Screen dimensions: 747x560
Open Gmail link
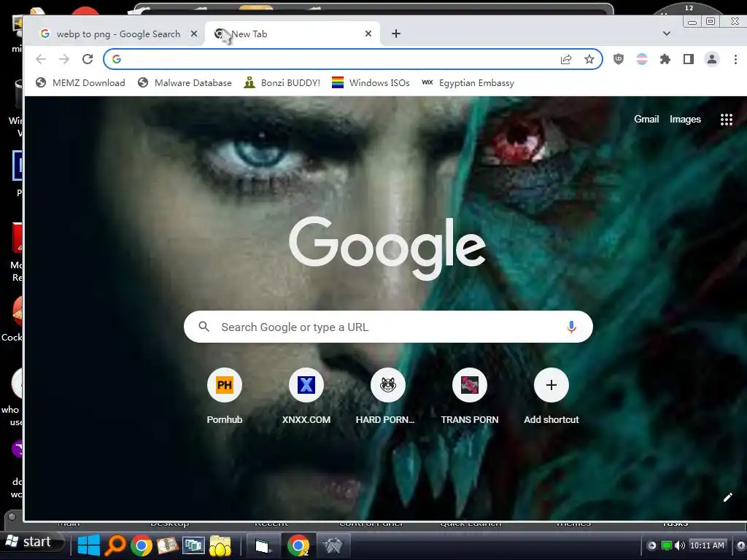pos(646,119)
